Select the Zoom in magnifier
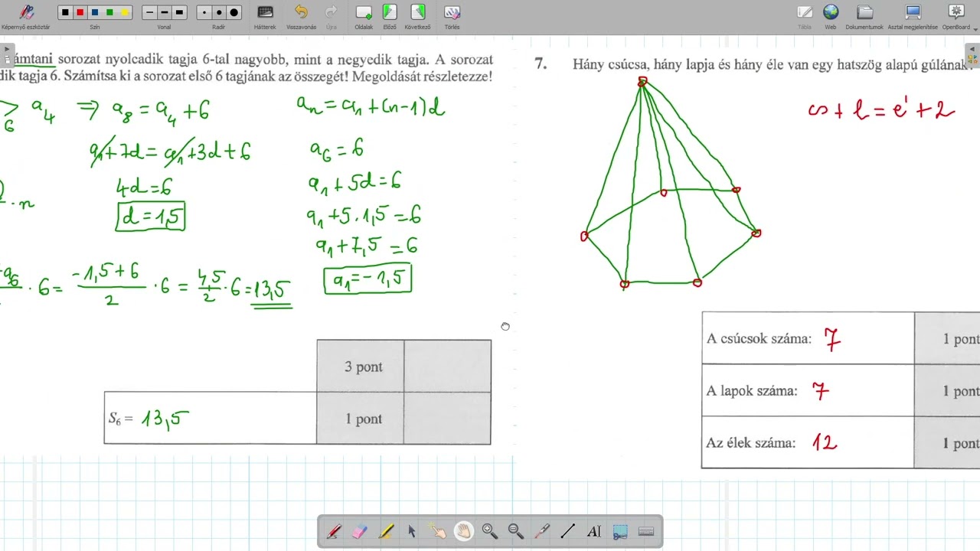Screen dimensions: 980x551 [490, 531]
